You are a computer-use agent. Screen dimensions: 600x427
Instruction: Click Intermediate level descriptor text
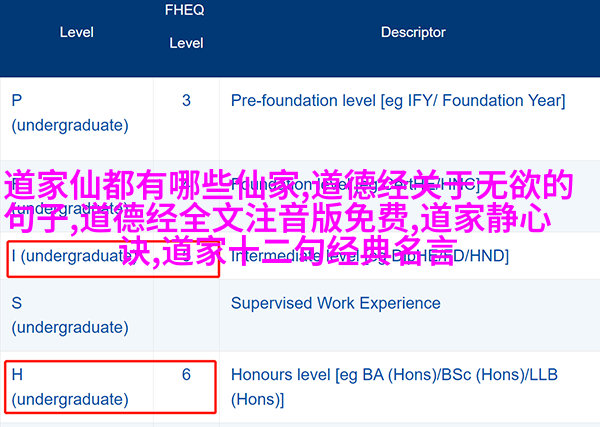[370, 256]
